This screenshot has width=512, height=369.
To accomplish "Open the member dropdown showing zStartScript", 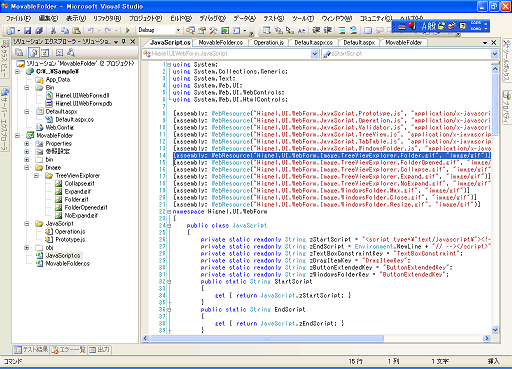I will pos(494,54).
